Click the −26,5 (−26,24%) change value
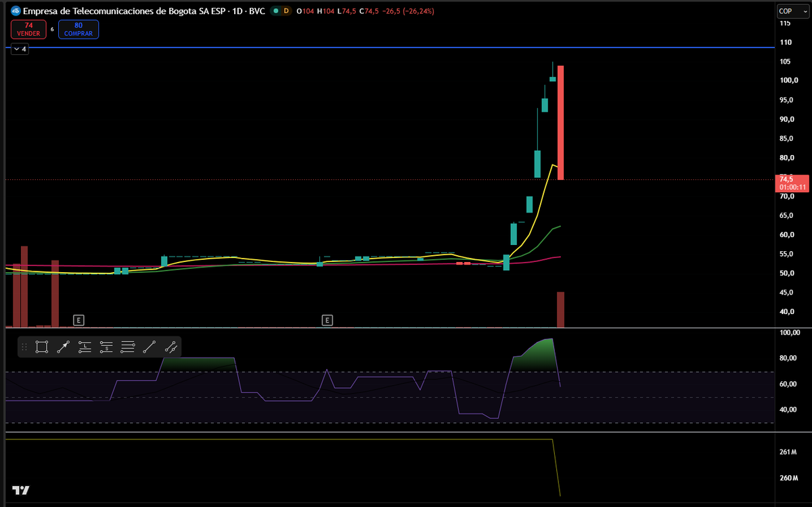The height and width of the screenshot is (507, 812). pos(407,11)
